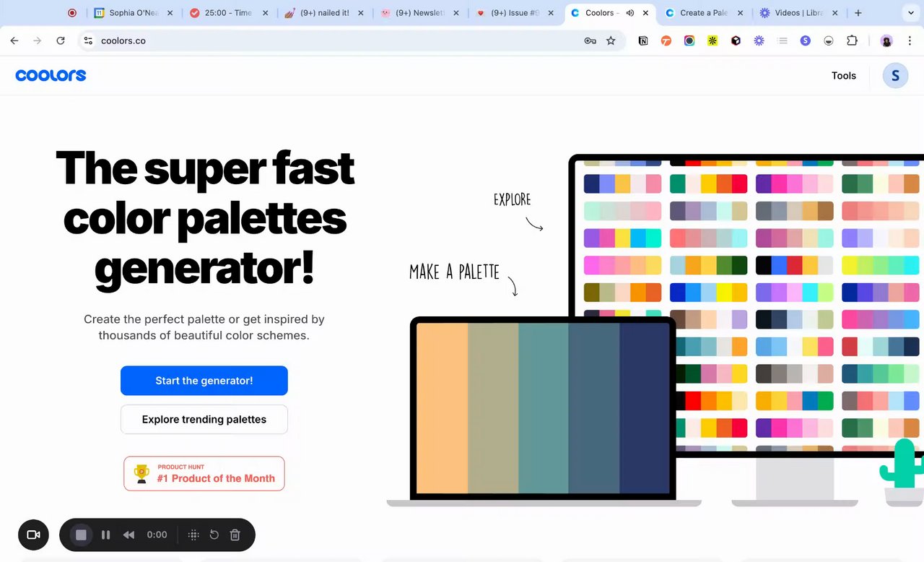The height and width of the screenshot is (562, 924).
Task: Open the half-filled circle extension icon
Action: pos(829,40)
